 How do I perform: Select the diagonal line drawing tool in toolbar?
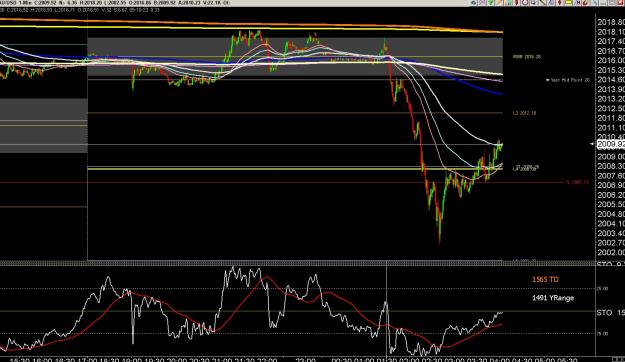tap(542, 2)
